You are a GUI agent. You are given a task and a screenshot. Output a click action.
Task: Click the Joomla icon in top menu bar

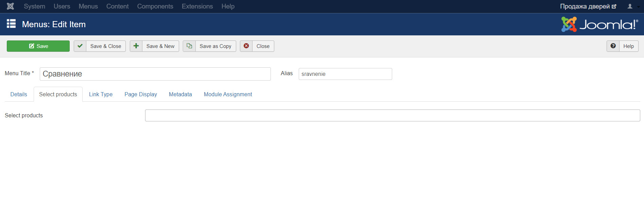click(11, 6)
